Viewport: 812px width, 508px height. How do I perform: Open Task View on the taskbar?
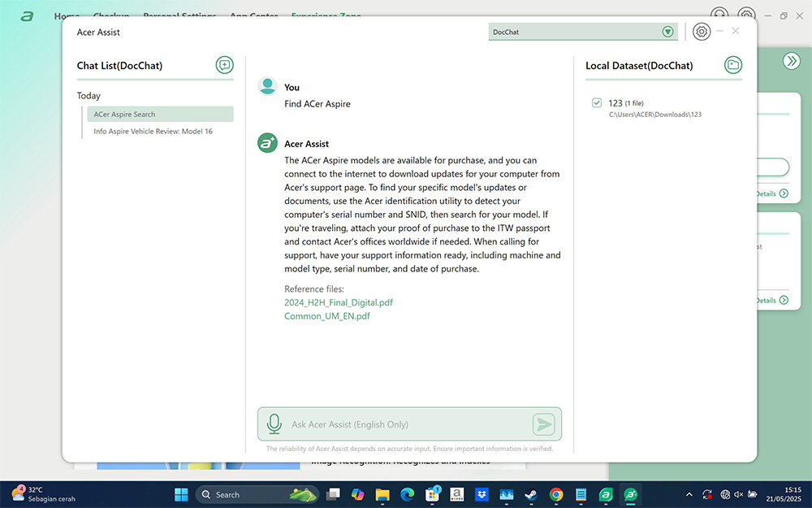pyautogui.click(x=332, y=494)
